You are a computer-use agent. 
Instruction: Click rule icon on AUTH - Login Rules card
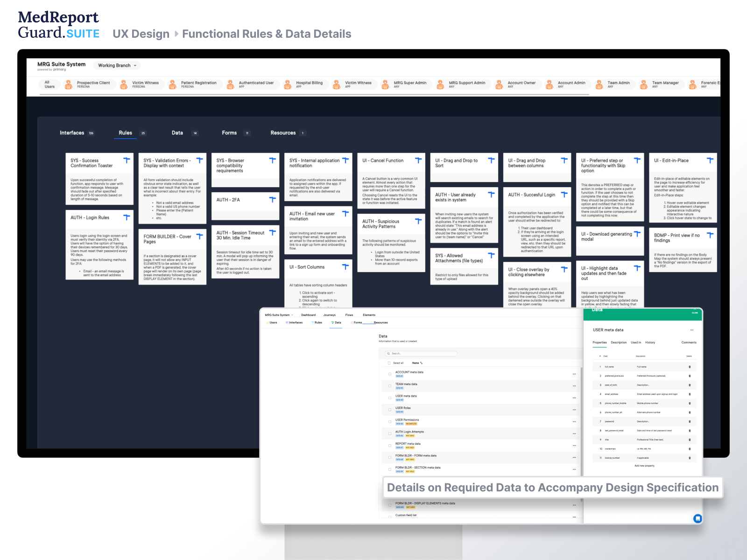point(127,217)
